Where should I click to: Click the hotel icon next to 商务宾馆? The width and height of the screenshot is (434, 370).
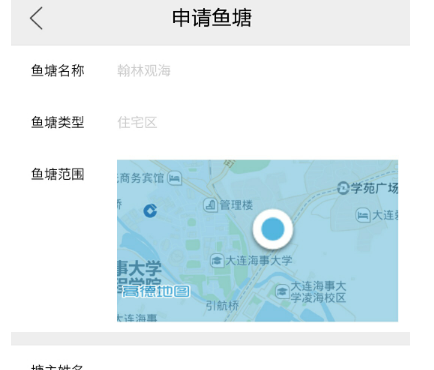click(x=174, y=178)
